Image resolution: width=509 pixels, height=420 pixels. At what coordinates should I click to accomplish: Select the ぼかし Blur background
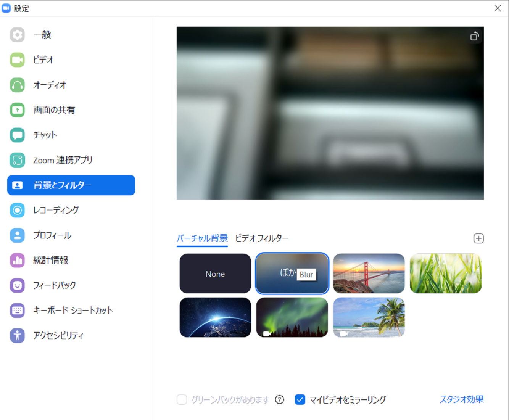[x=292, y=274]
